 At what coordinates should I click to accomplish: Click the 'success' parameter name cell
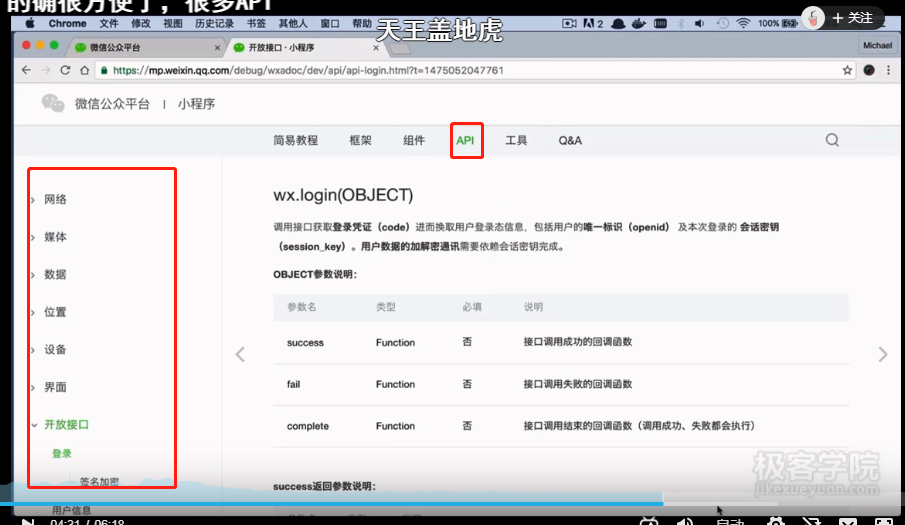305,343
